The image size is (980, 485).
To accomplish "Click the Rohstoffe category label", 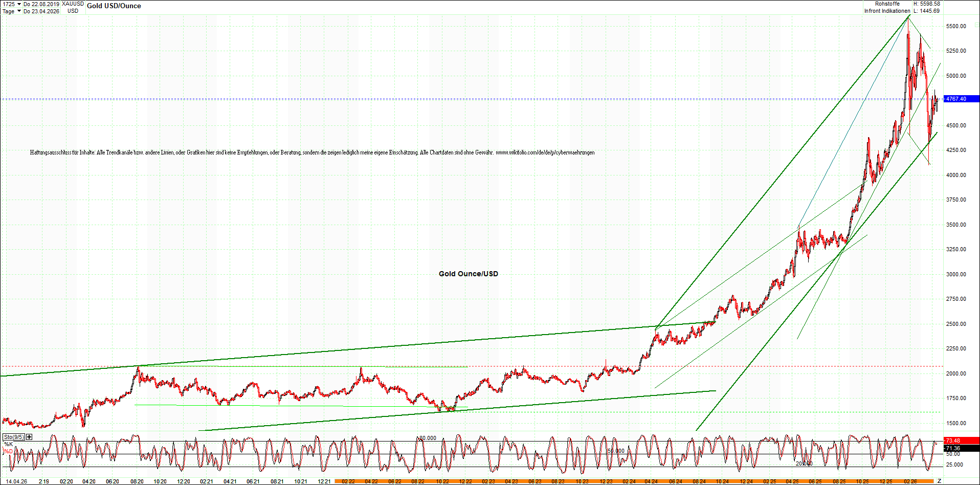I will (x=887, y=4).
